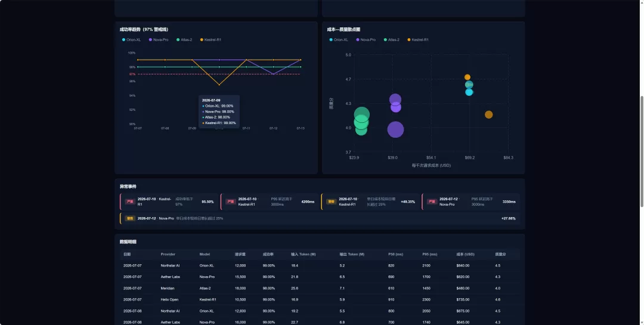Open Nova-Pro 3350ms latency anomaly card
644x325 pixels.
[471, 202]
